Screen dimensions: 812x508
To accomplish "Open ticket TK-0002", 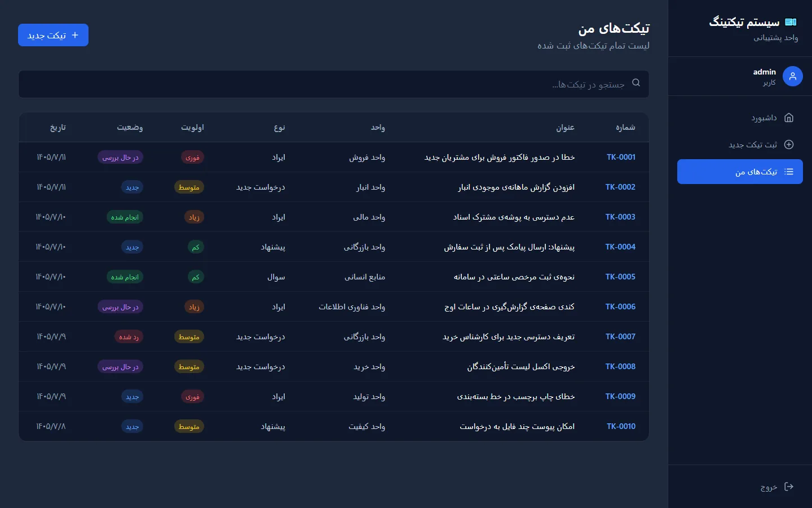I will pos(620,187).
